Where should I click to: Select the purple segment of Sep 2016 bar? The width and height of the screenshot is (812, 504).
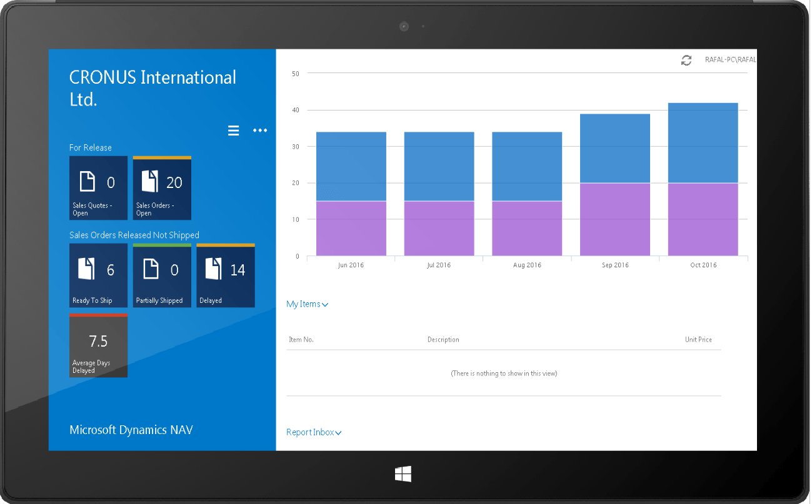(x=615, y=219)
